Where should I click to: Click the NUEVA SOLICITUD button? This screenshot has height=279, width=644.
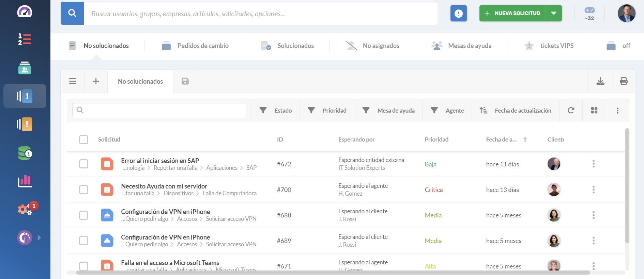512,13
